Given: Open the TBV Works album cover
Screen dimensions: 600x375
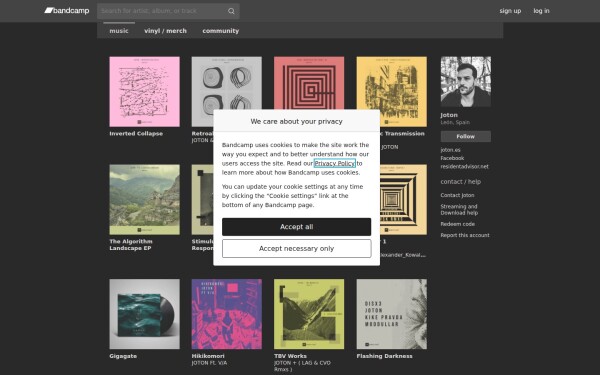Looking at the screenshot, I should click(309, 314).
